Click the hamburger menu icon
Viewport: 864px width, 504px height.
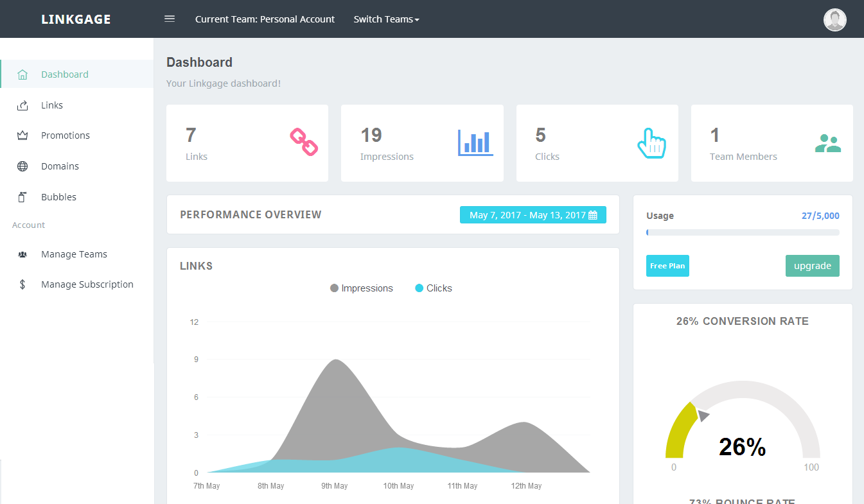(x=170, y=19)
